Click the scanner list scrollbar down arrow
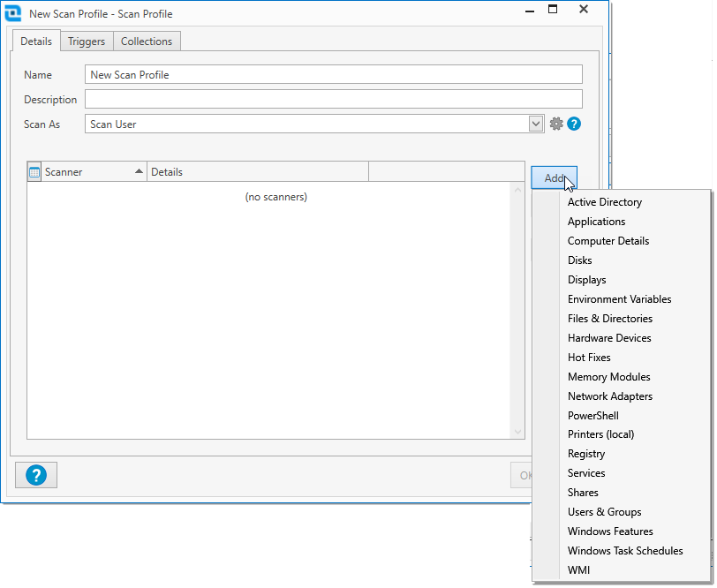The height and width of the screenshot is (588, 717). (517, 432)
